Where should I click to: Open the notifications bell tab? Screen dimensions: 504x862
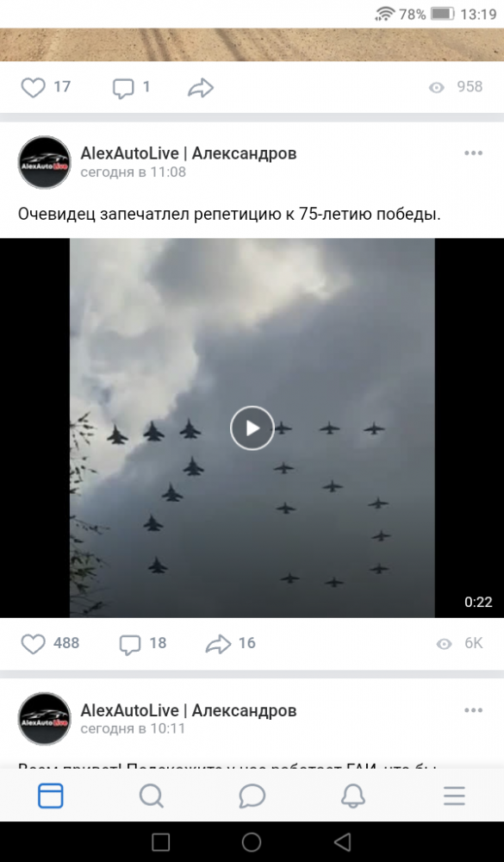click(x=353, y=796)
